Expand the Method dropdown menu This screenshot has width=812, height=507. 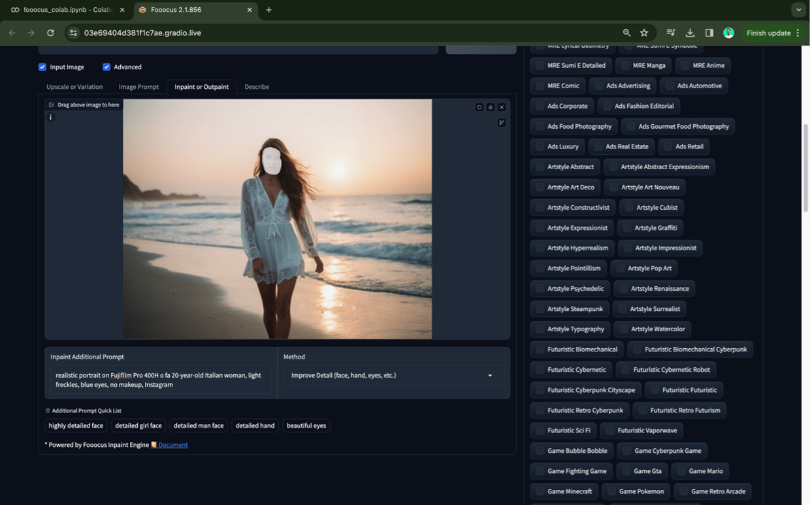[x=393, y=376]
